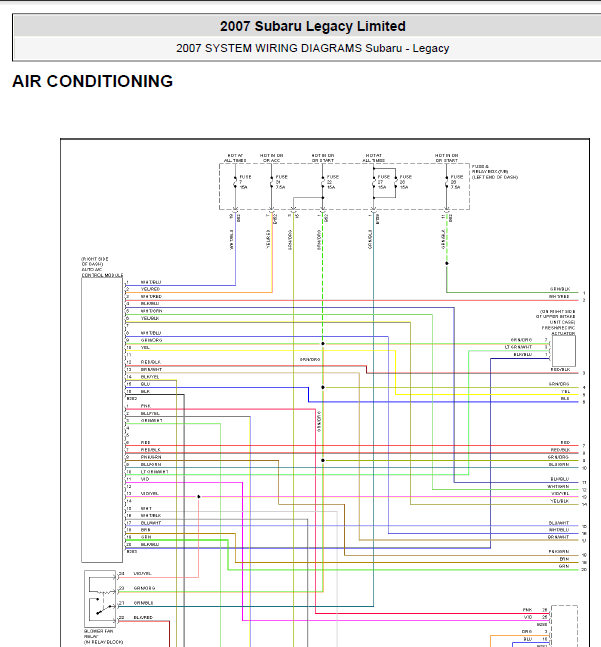This screenshot has width=601, height=647.
Task: Click the "FUSE 27 15A" label
Action: 383,182
